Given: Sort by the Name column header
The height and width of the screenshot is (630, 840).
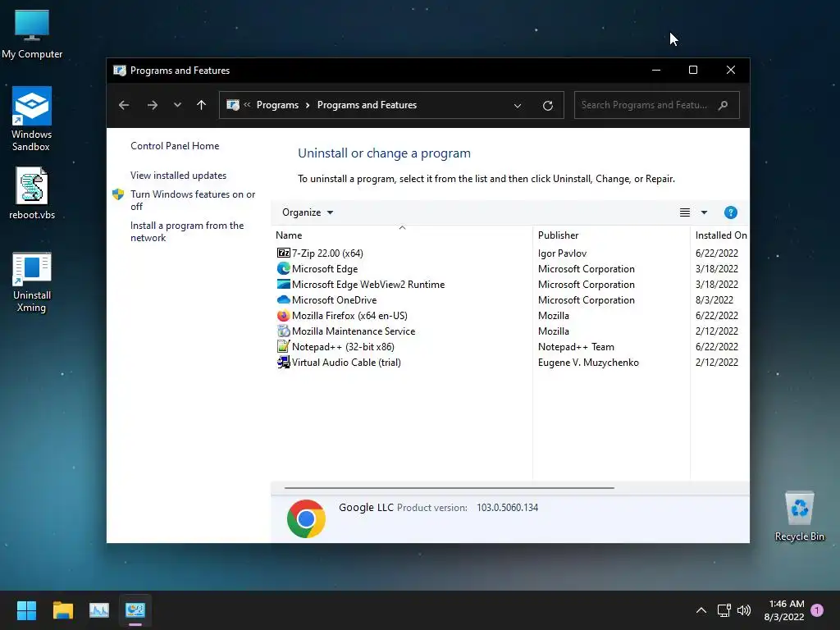Looking at the screenshot, I should (402, 235).
